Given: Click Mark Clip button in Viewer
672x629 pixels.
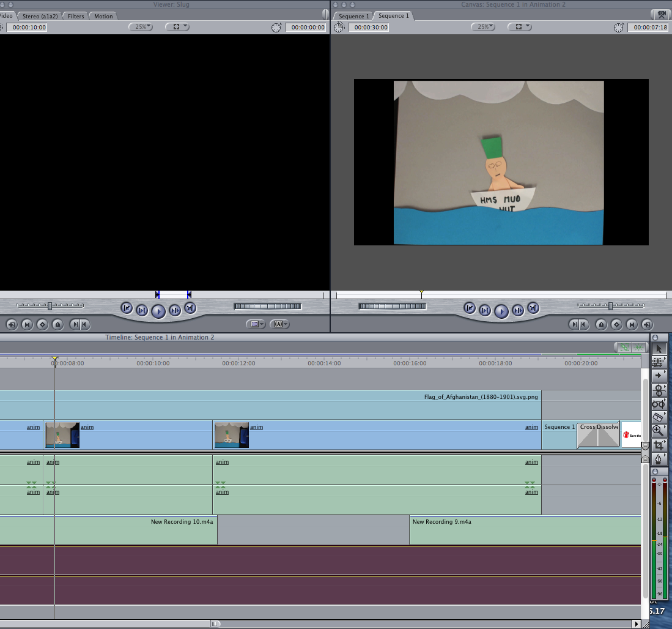Looking at the screenshot, I should click(27, 324).
